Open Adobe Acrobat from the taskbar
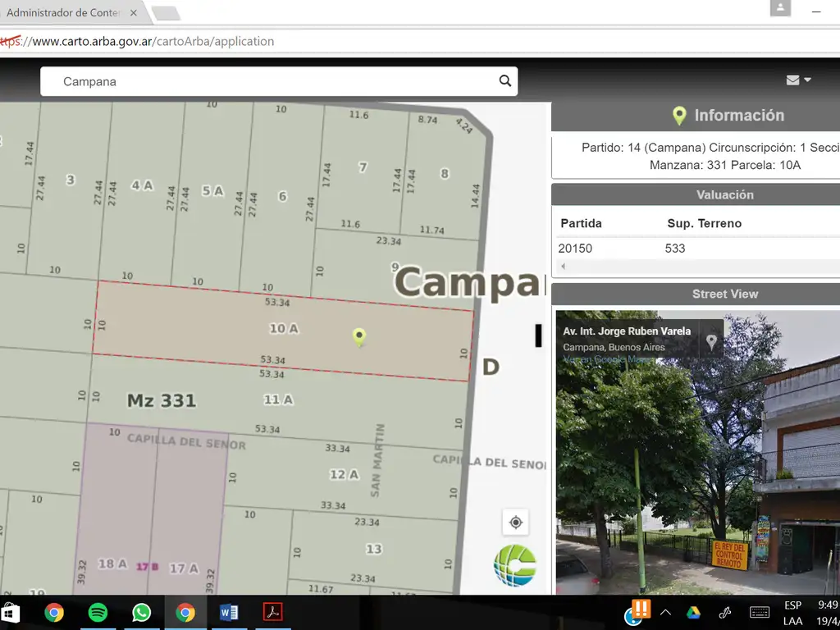The width and height of the screenshot is (840, 630). click(272, 613)
